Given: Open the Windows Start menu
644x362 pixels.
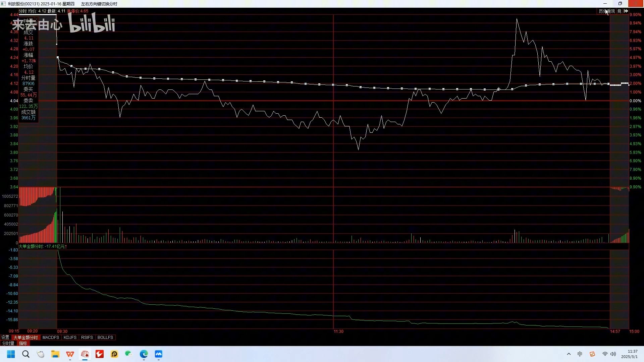Looking at the screenshot, I should (x=11, y=354).
